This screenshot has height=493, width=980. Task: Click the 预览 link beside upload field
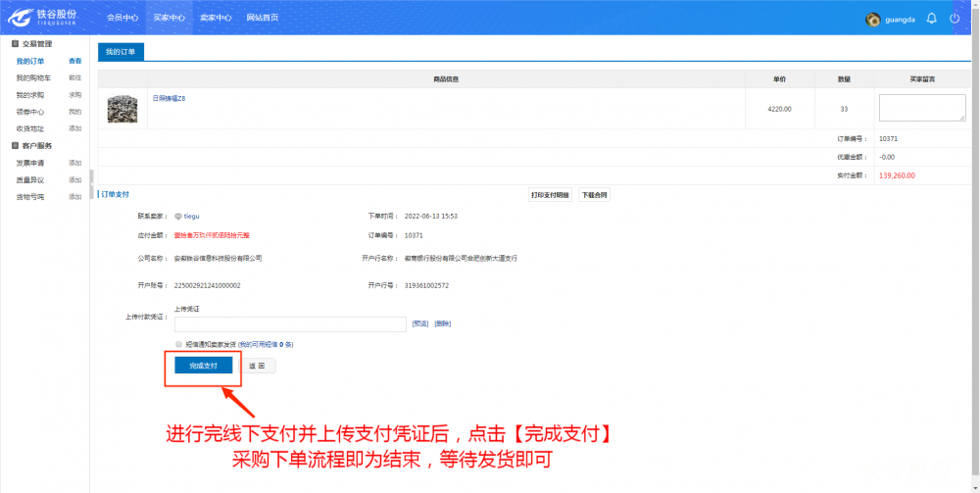click(419, 323)
